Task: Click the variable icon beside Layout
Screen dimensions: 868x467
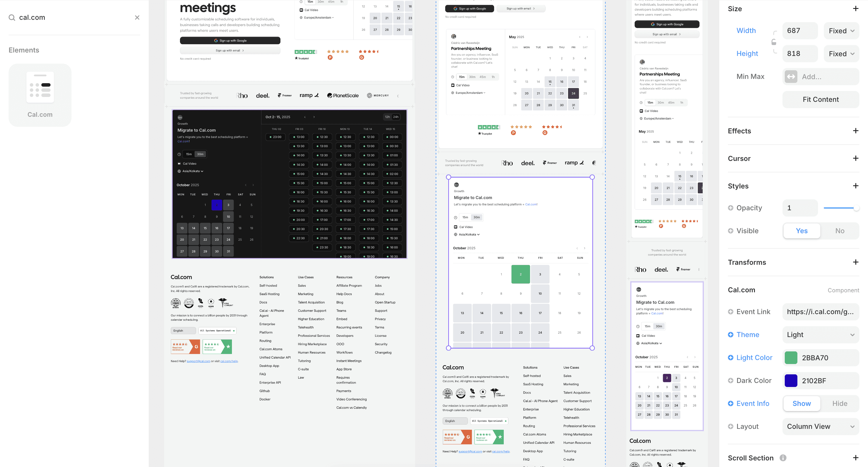Action: click(731, 426)
